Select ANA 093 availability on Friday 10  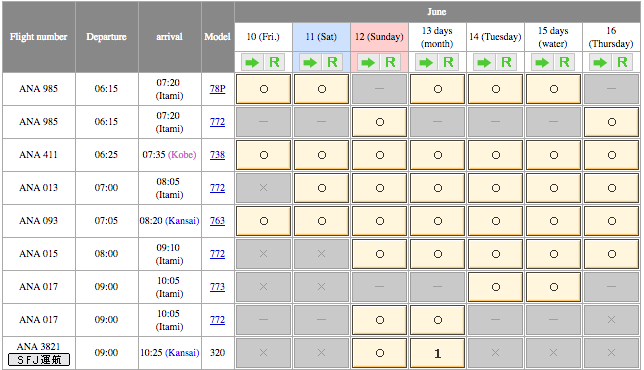tap(264, 221)
